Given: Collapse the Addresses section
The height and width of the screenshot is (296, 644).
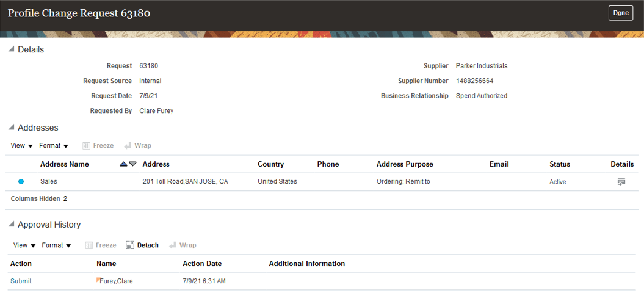Looking at the screenshot, I should tap(12, 128).
